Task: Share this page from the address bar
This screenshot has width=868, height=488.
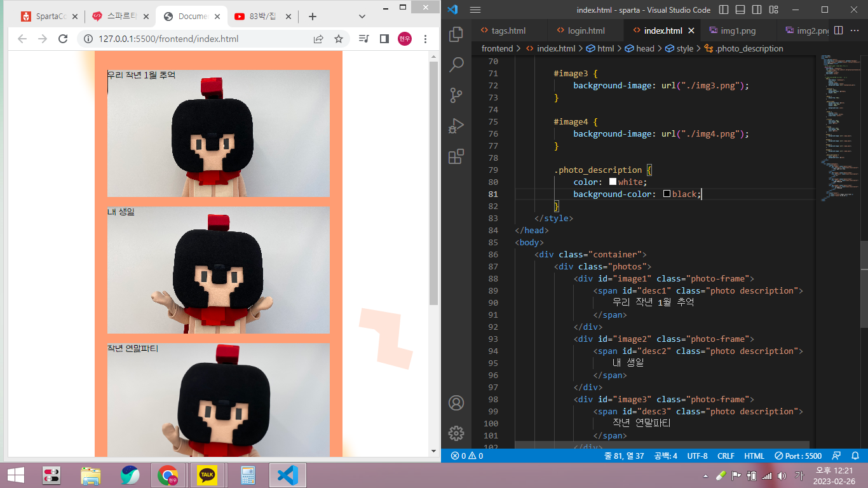Action: pos(318,39)
